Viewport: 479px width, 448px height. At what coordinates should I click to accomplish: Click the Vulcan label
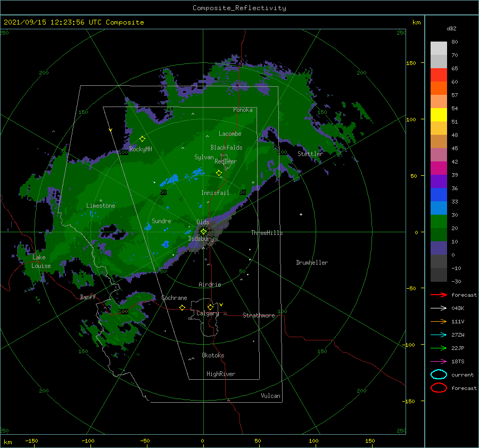pyautogui.click(x=270, y=396)
